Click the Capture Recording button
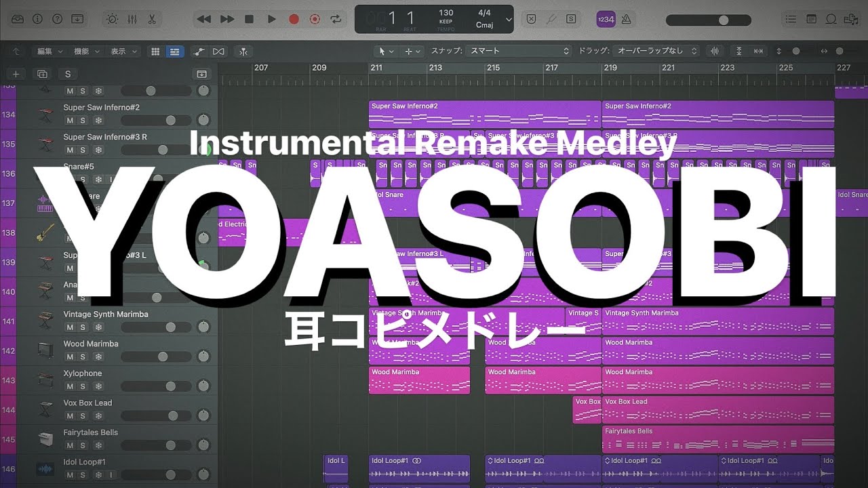Viewport: 868px width, 488px height. (315, 20)
